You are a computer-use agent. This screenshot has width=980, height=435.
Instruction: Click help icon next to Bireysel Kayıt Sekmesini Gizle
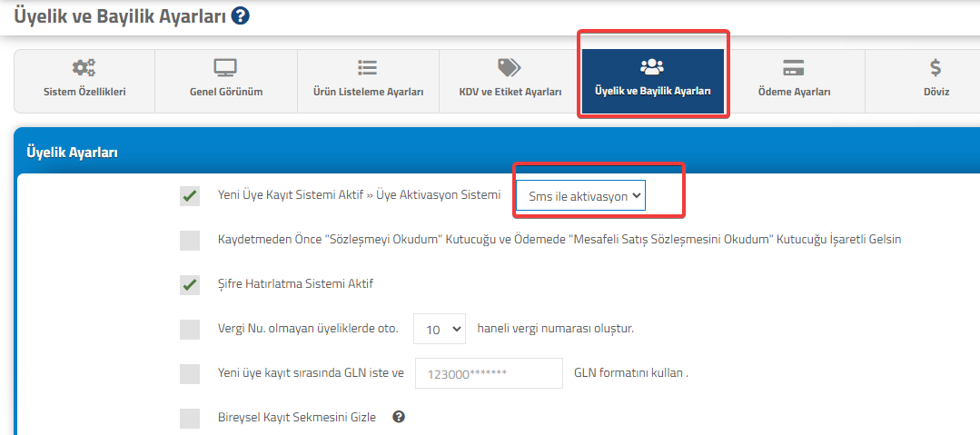coord(400,416)
